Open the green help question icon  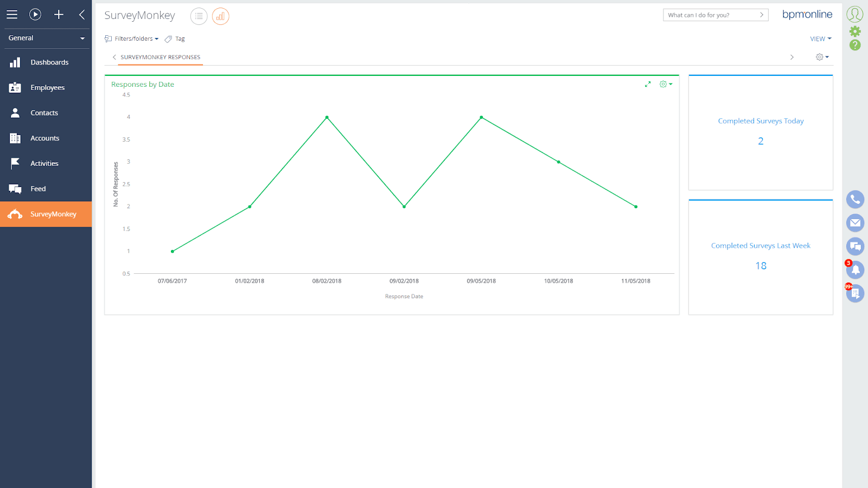coord(855,46)
